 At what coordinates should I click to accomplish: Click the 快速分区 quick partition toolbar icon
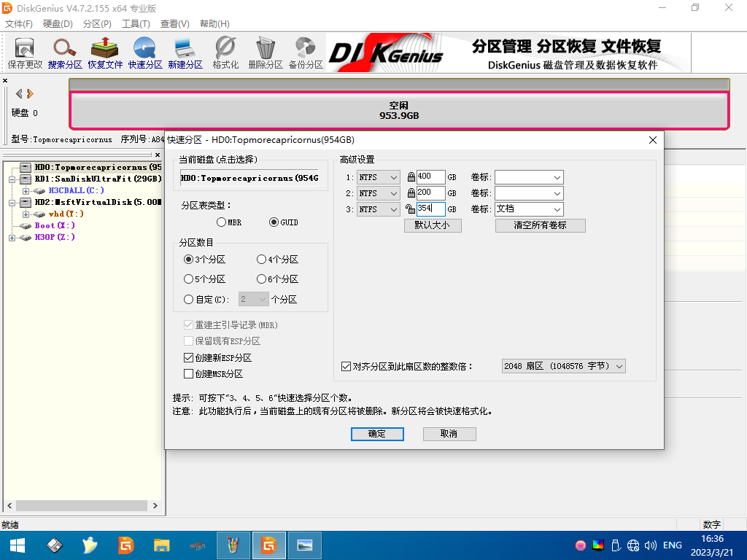click(x=145, y=52)
